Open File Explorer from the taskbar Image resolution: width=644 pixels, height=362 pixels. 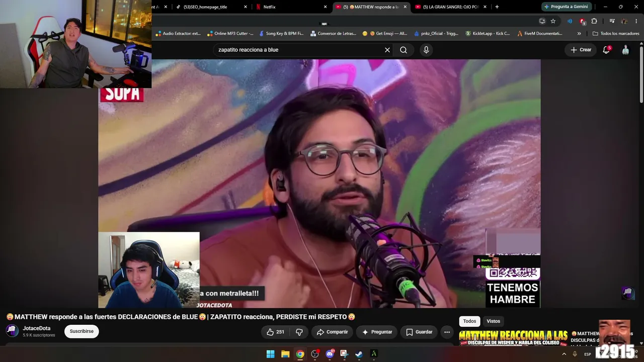click(285, 354)
